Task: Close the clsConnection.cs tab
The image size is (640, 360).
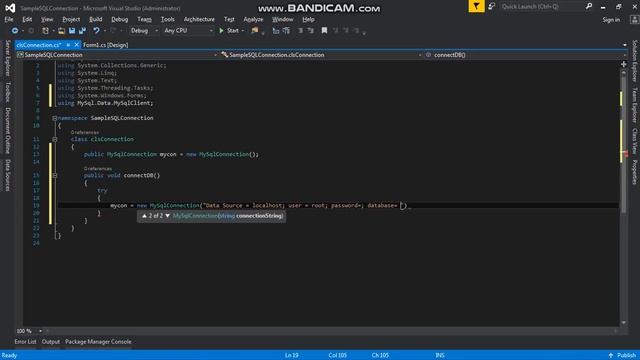Action: [x=76, y=45]
